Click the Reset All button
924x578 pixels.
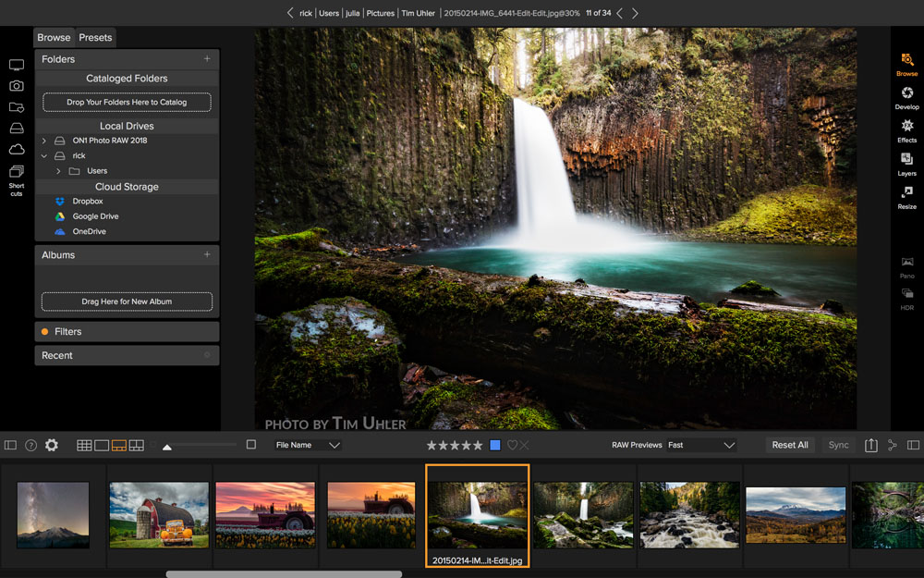790,445
